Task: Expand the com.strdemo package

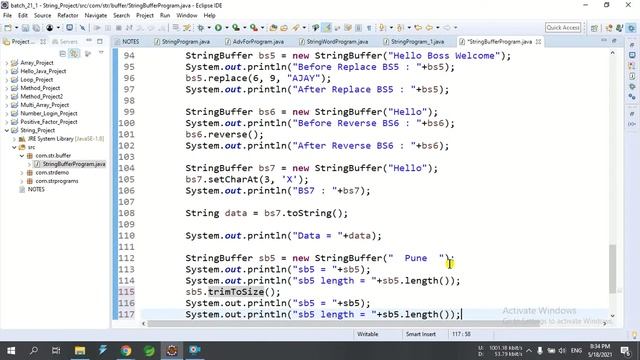Action: (22, 173)
